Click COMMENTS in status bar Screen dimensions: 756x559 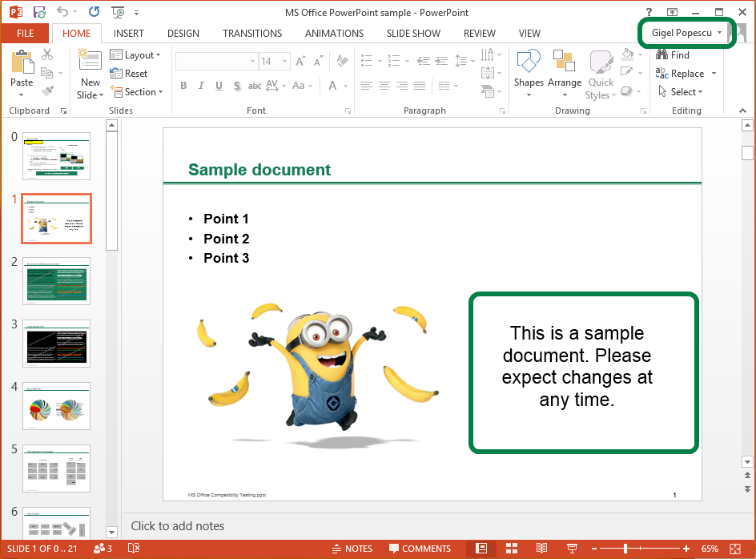420,549
